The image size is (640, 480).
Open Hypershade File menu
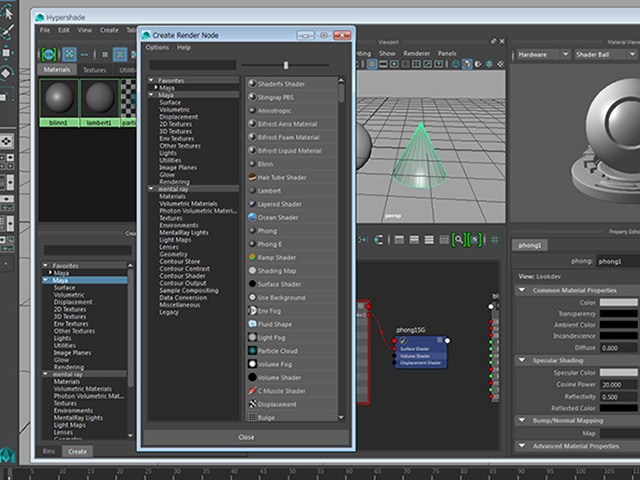[45, 30]
